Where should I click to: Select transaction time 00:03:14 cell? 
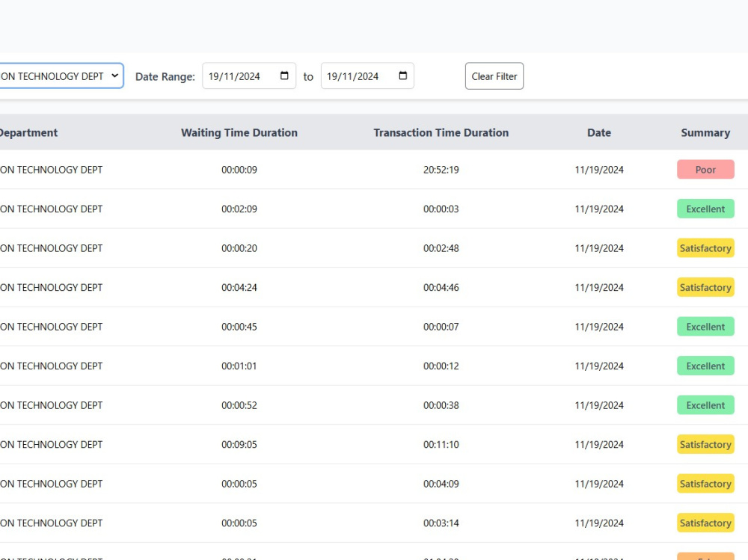(441, 523)
